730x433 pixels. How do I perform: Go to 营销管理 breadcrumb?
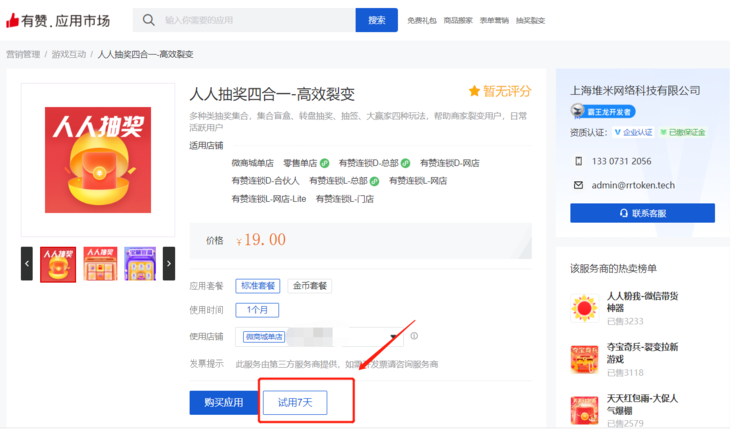pos(23,54)
